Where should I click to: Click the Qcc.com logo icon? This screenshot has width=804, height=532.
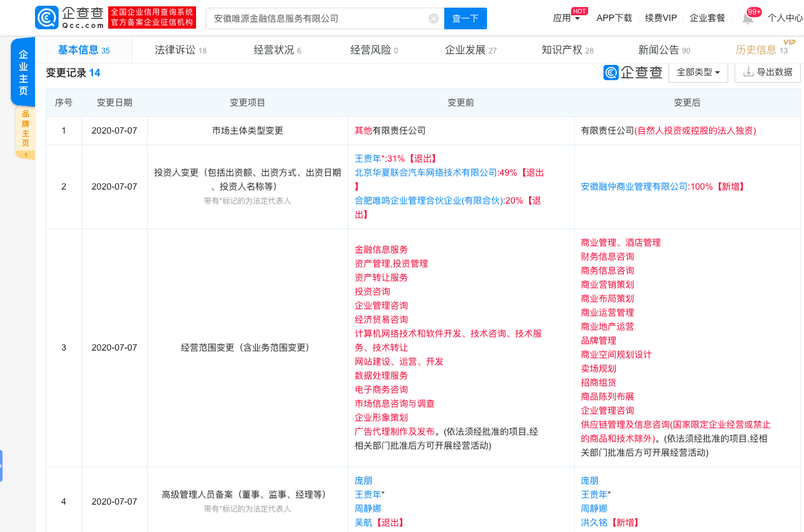point(47,18)
